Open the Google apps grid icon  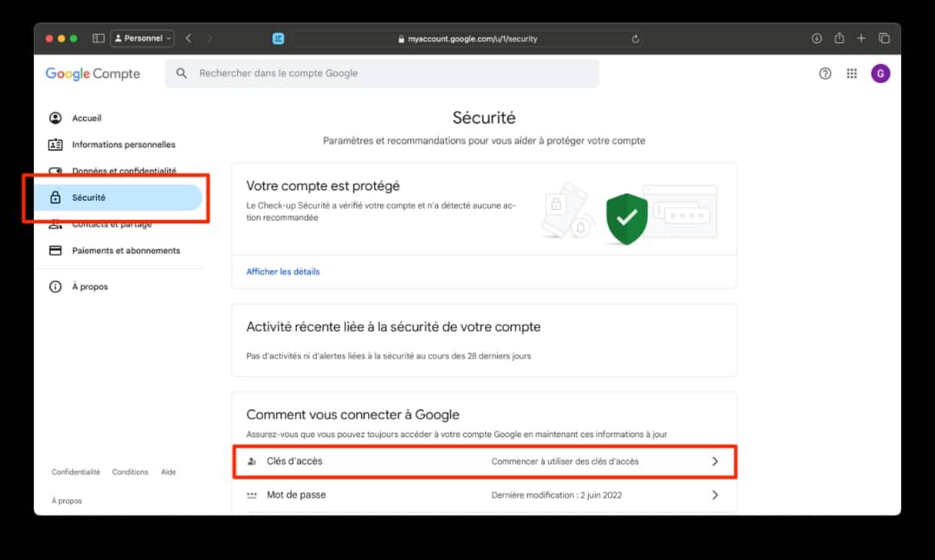pos(852,74)
